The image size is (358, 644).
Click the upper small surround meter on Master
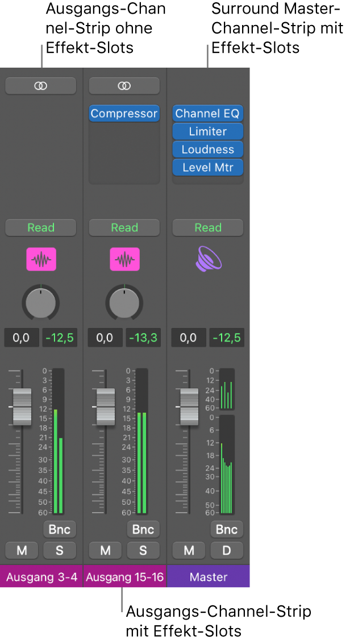click(226, 389)
